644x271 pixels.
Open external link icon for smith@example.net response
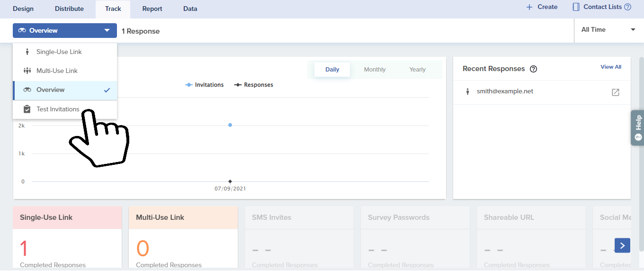click(x=615, y=92)
